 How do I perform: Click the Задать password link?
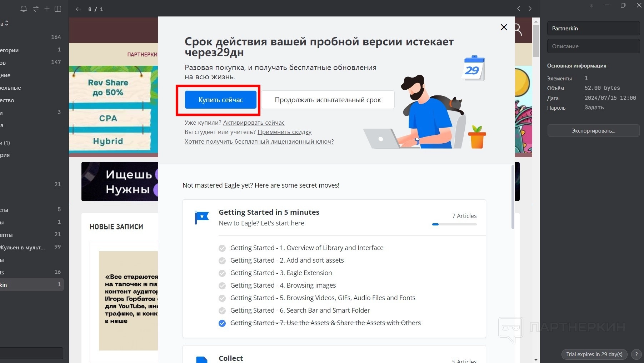(x=594, y=108)
